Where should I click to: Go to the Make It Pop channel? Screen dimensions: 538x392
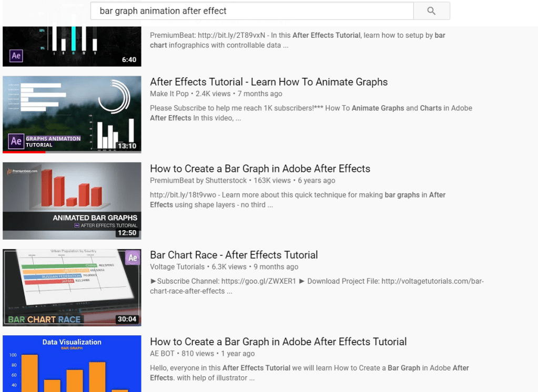pyautogui.click(x=169, y=94)
